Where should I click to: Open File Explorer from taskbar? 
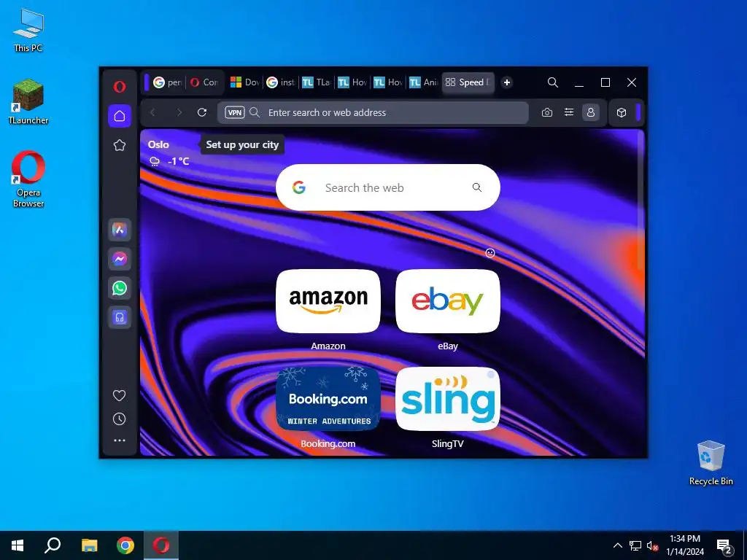pyautogui.click(x=89, y=545)
